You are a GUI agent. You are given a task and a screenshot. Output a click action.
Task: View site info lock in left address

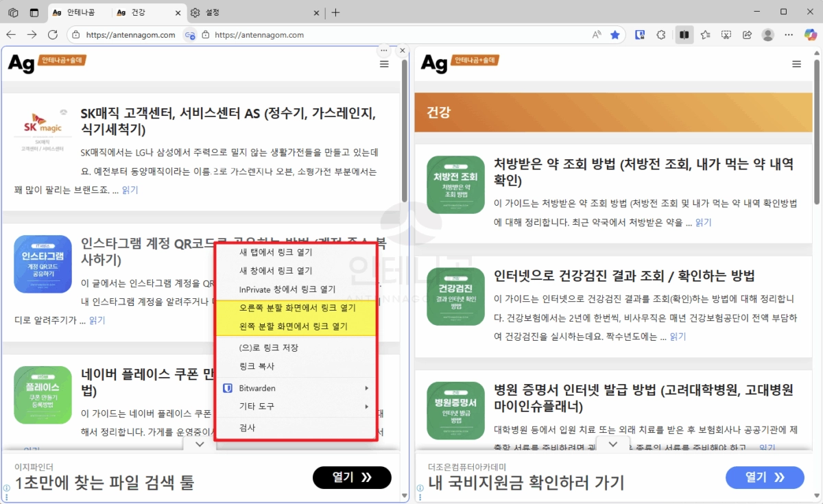pyautogui.click(x=76, y=35)
